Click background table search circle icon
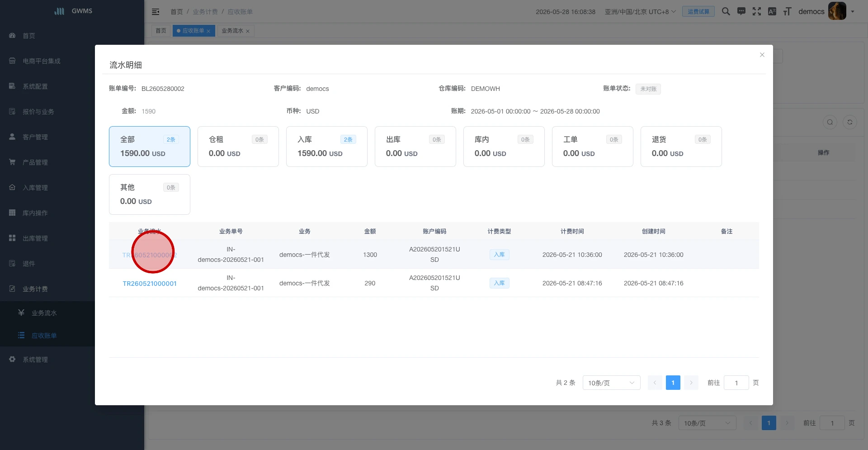Image resolution: width=868 pixels, height=450 pixels. pos(830,122)
